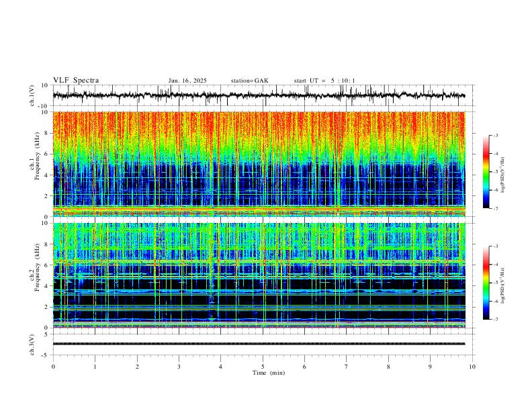Click the "-7" tick on ch.1 colorbar

[495, 208]
